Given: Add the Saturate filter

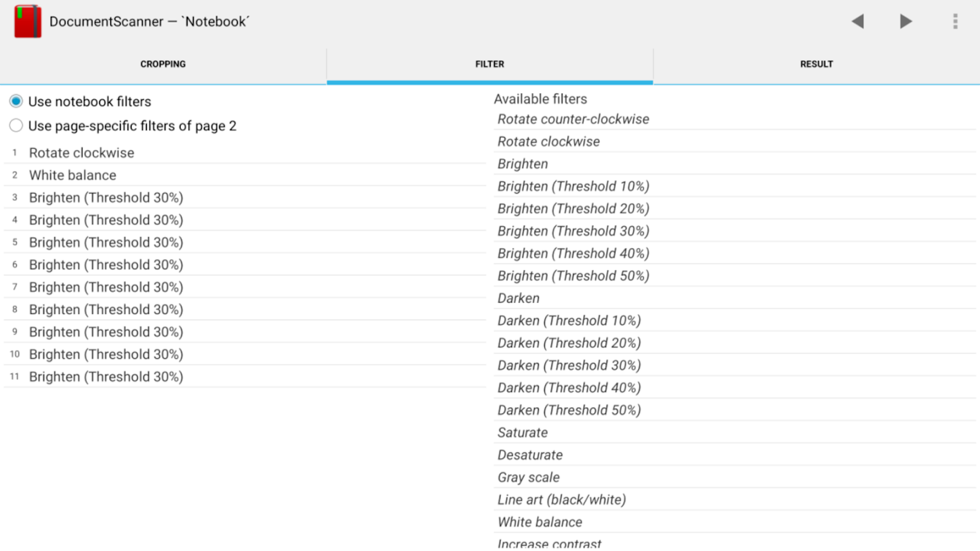Looking at the screenshot, I should (x=523, y=433).
